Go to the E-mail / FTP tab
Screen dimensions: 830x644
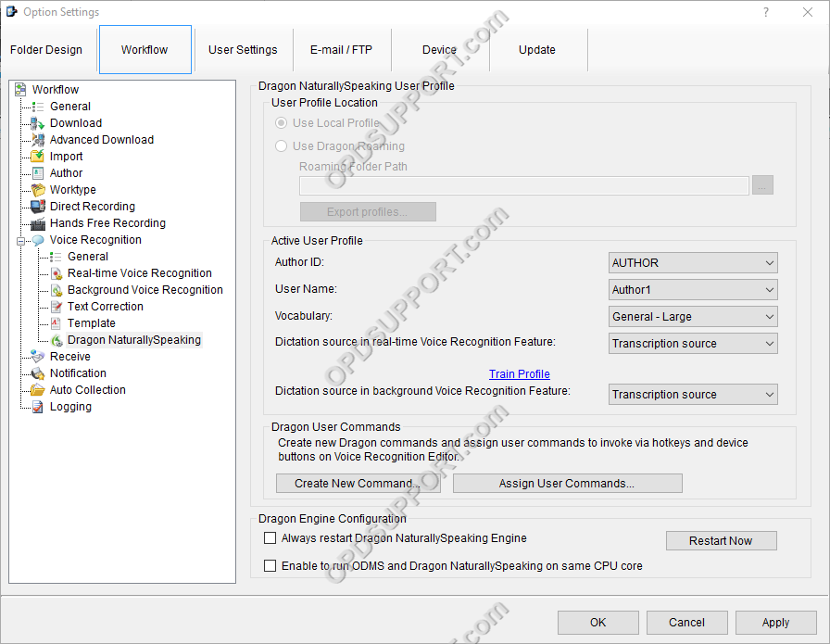(342, 50)
